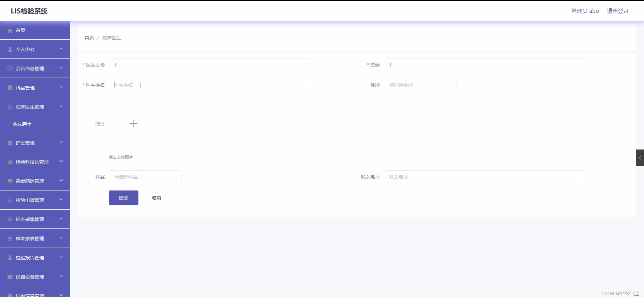Click the microphone icon beside 检验申请管理
Screen dimensions: 644x299
click(x=10, y=200)
